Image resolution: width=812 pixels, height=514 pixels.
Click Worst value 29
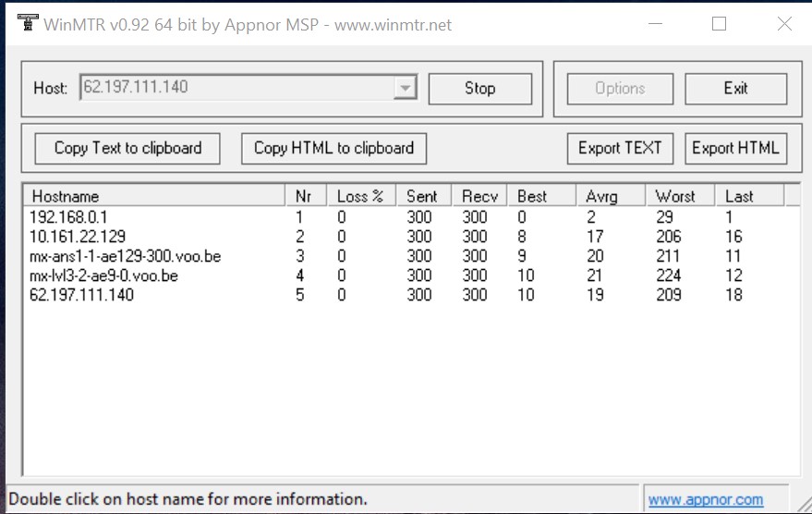tap(664, 217)
